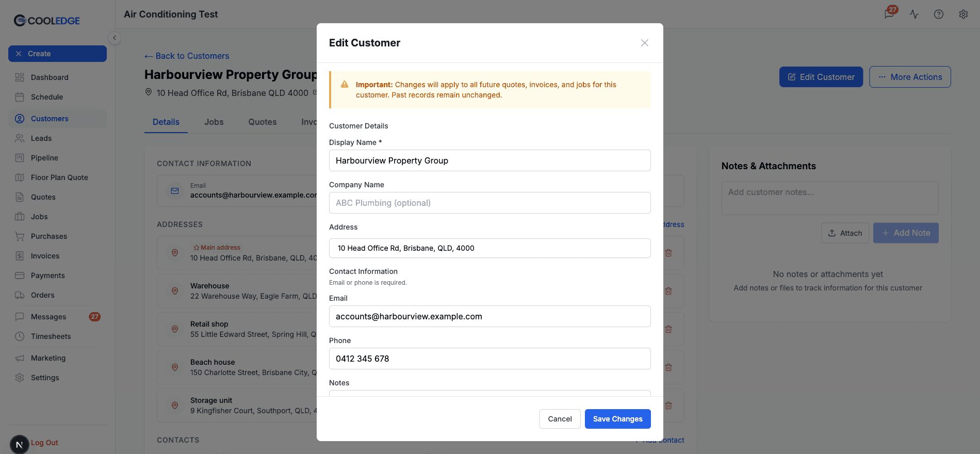Open the help question mark icon
This screenshot has height=454, width=980.
939,14
